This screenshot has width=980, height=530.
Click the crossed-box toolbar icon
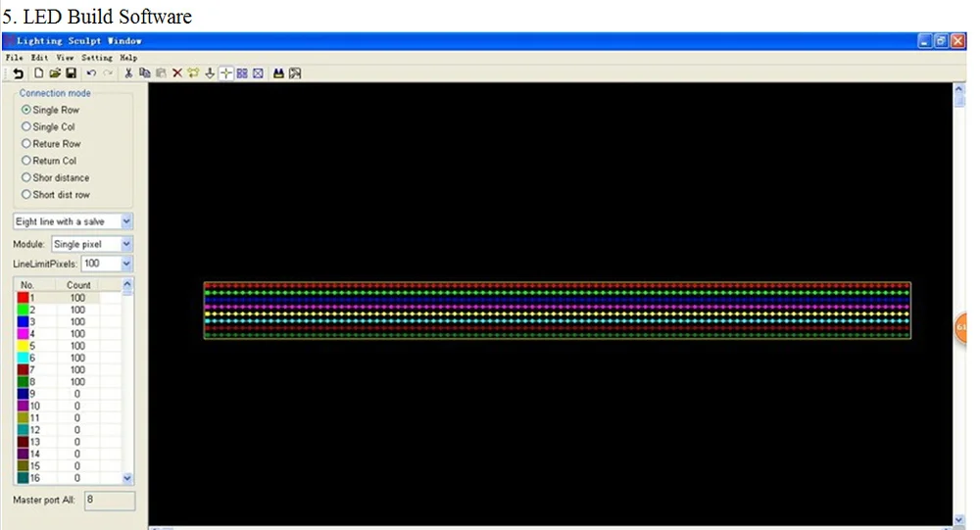tap(258, 73)
